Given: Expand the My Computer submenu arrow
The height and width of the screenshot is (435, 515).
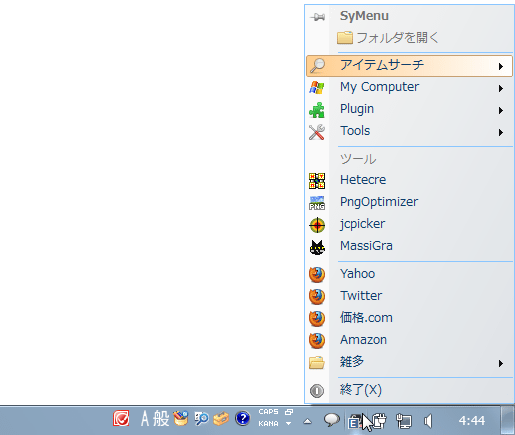Looking at the screenshot, I should click(x=501, y=88).
